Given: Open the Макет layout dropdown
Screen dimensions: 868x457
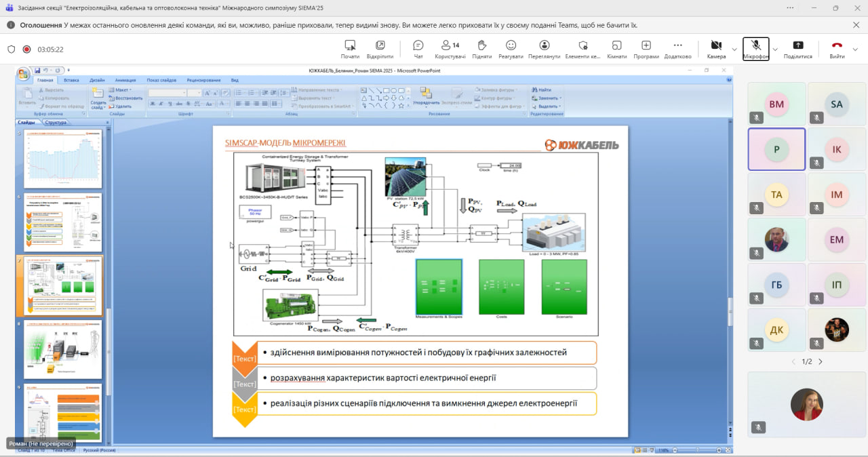Looking at the screenshot, I should coord(121,90).
